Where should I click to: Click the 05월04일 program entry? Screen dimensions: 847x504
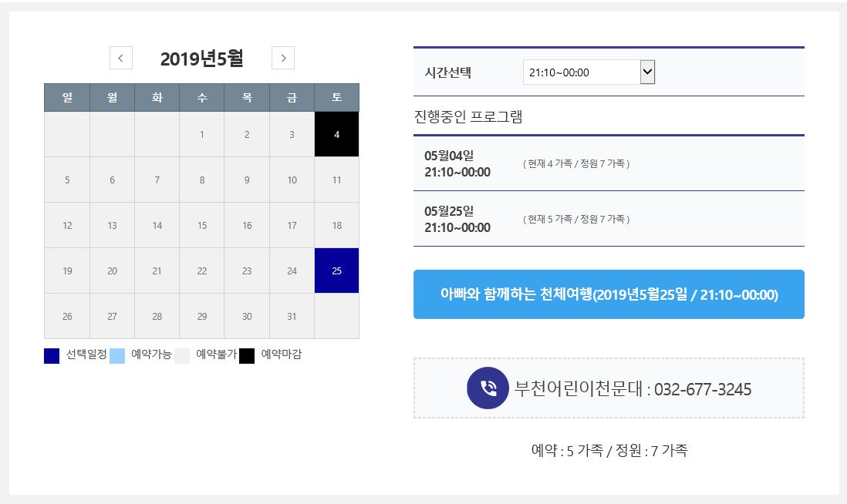pyautogui.click(x=457, y=163)
